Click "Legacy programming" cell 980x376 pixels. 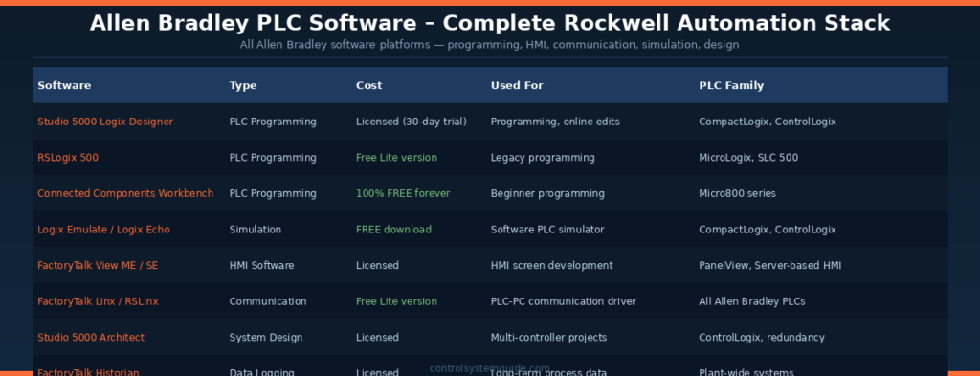pos(543,158)
